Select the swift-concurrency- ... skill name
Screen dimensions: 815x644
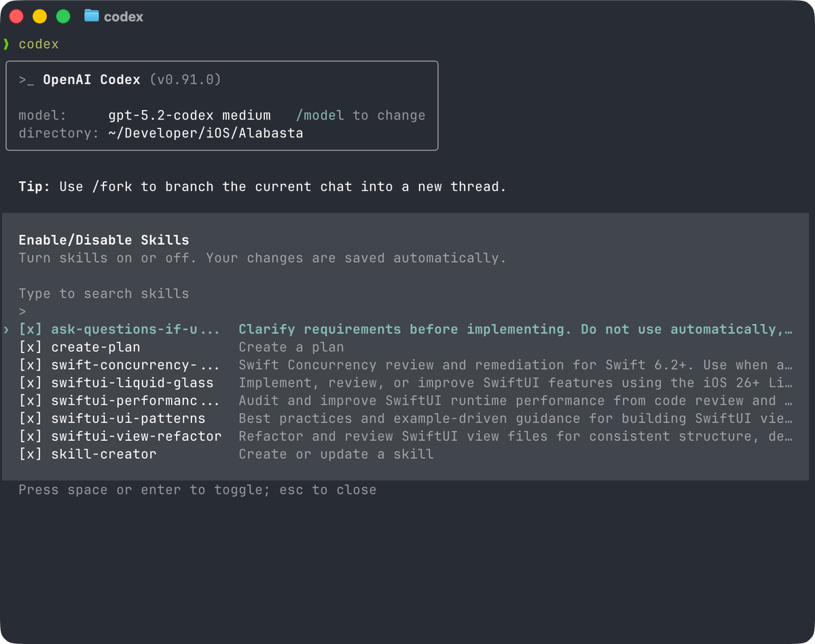[x=136, y=365]
